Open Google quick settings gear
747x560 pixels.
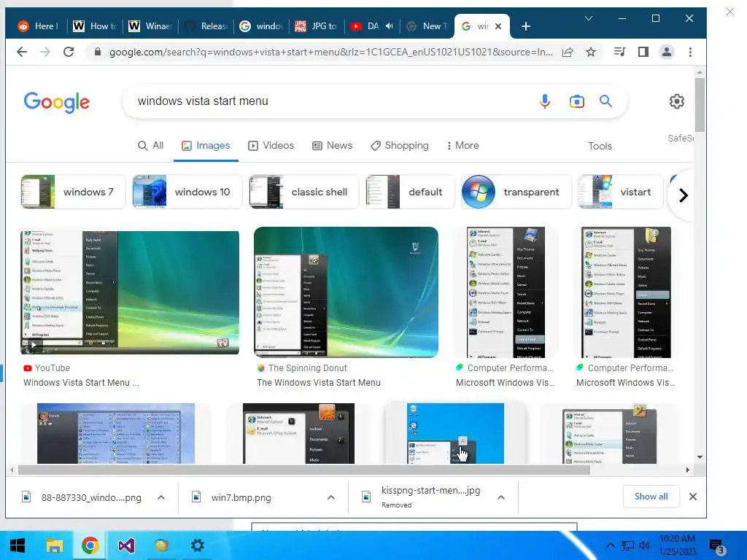[676, 101]
